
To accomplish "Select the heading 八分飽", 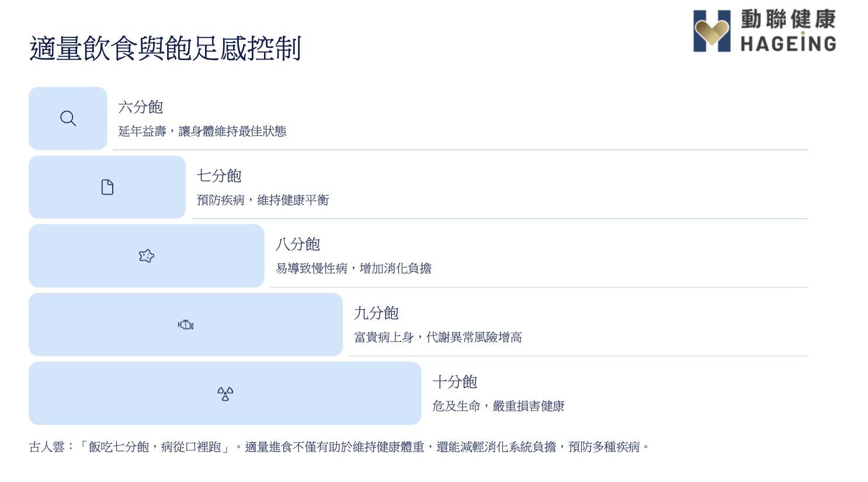I will click(x=298, y=245).
